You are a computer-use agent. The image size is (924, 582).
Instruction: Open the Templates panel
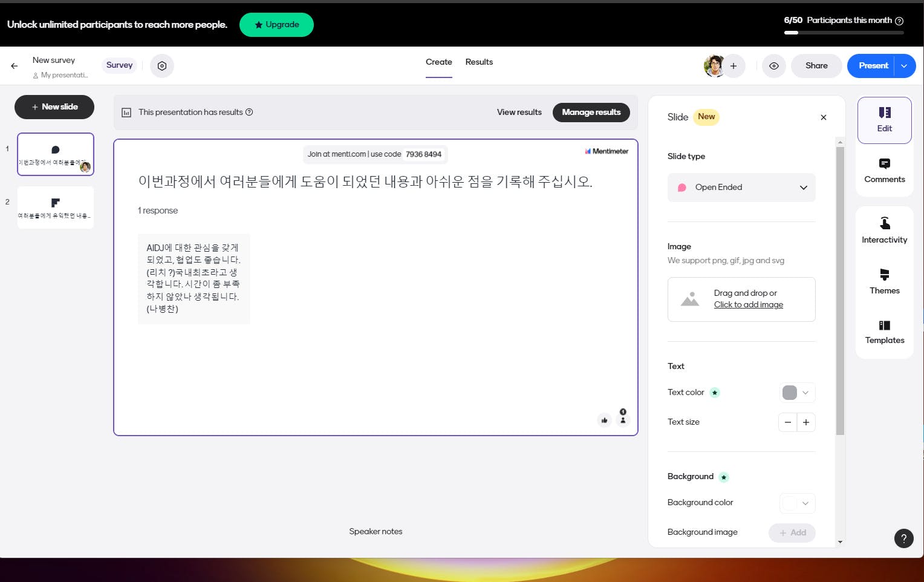pyautogui.click(x=885, y=332)
